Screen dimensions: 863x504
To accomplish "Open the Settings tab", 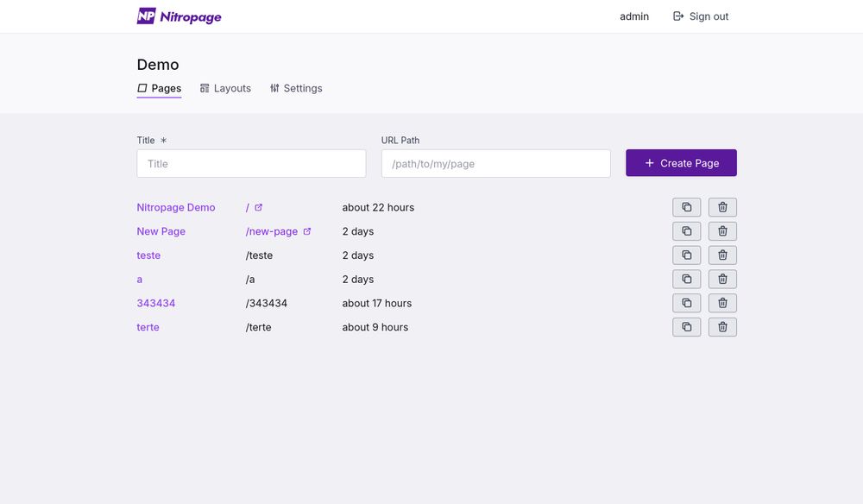I will click(x=295, y=88).
